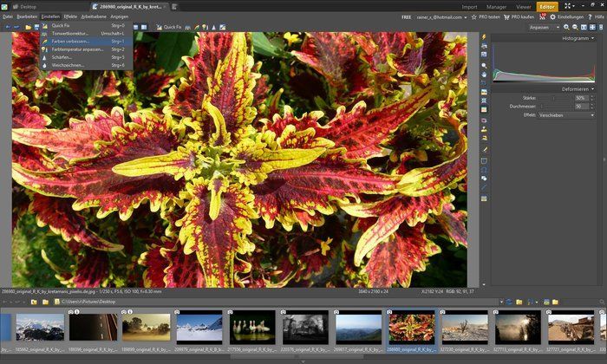The height and width of the screenshot is (364, 607).
Task: Choose Tonwertkorrektur menu entry
Action: pos(87,34)
